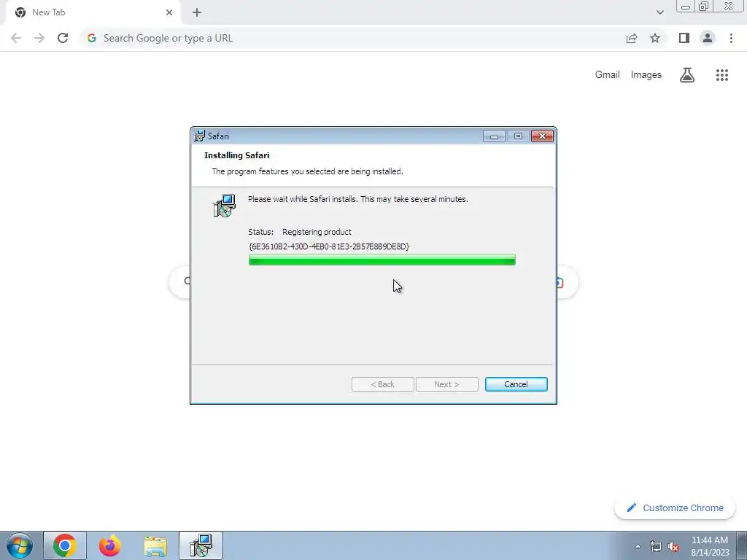The image size is (747, 560).
Task: Open the Search Labs flask icon
Action: (687, 75)
